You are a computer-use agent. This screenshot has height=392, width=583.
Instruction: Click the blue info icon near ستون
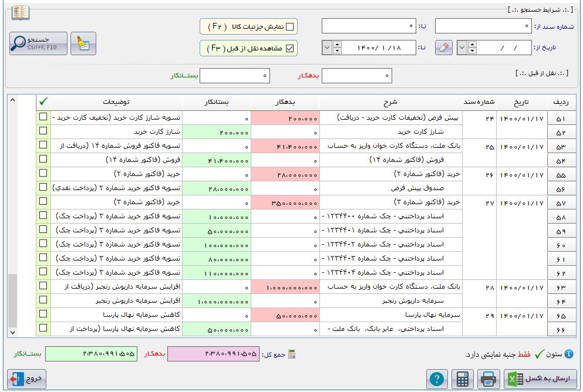coord(569,354)
